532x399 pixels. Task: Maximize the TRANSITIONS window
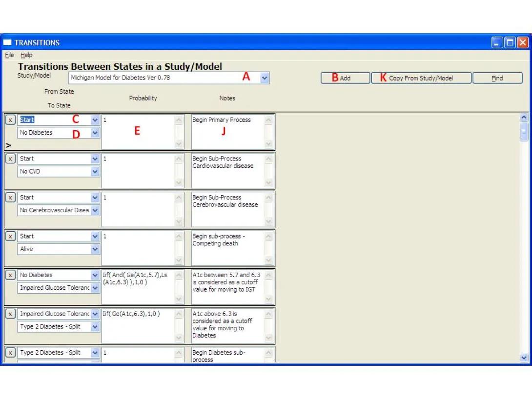[x=510, y=43]
